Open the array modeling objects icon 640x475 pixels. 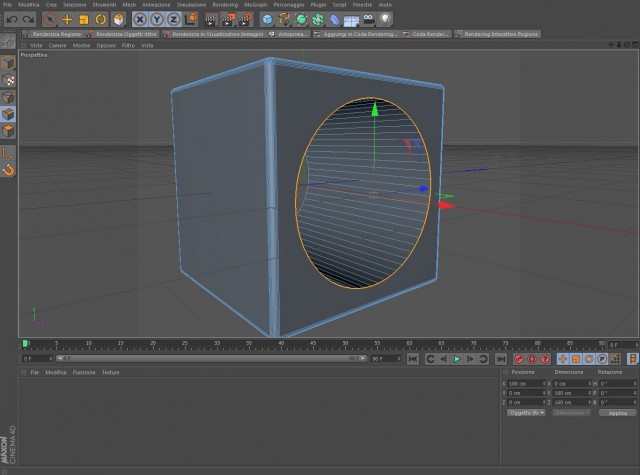[318, 19]
